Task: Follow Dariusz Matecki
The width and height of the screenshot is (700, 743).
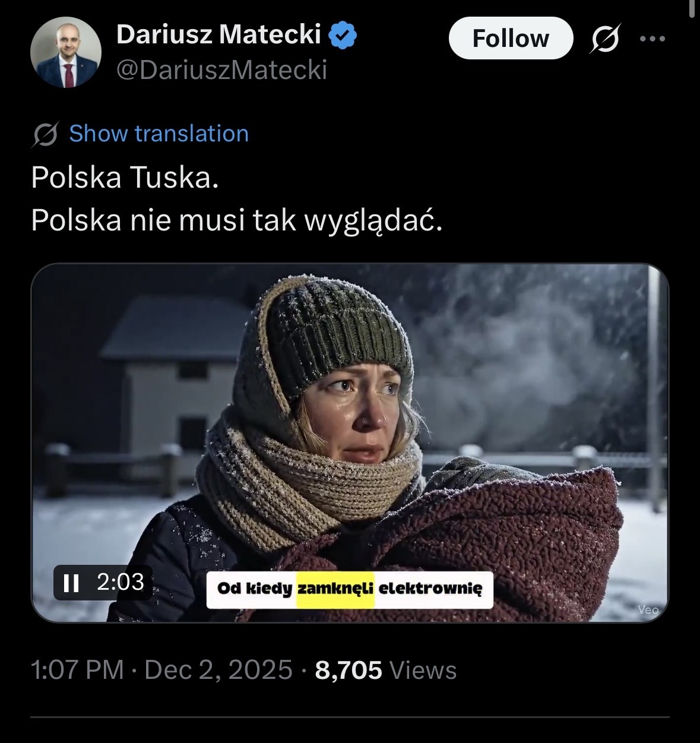Action: (x=511, y=39)
